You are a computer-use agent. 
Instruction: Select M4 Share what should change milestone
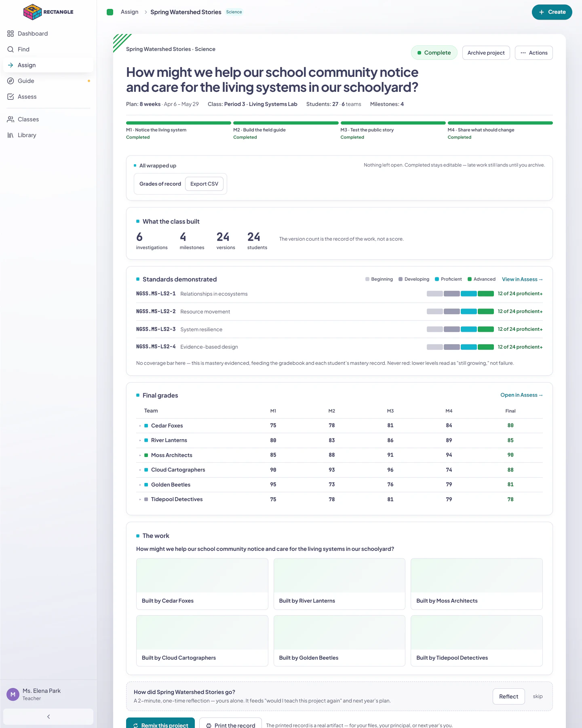pyautogui.click(x=500, y=131)
